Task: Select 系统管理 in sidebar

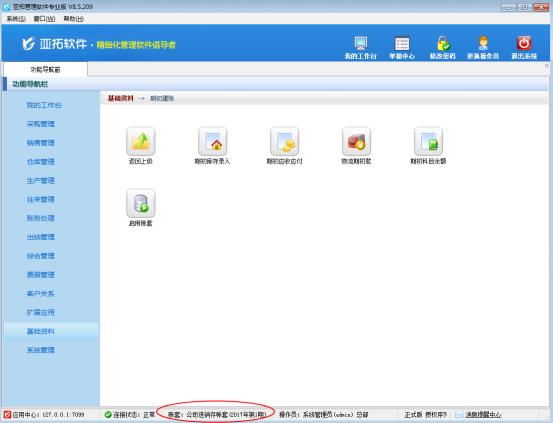Action: point(41,350)
